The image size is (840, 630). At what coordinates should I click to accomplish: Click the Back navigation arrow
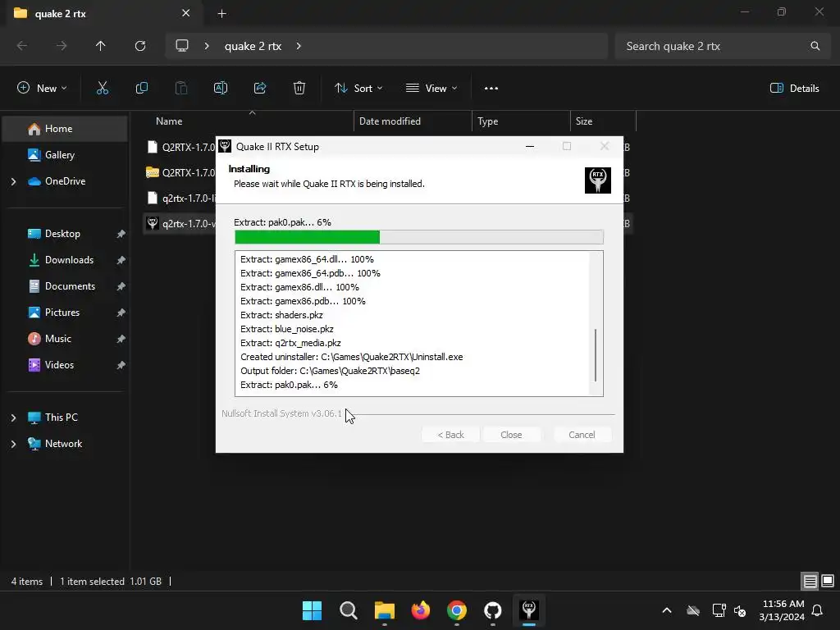(x=22, y=46)
